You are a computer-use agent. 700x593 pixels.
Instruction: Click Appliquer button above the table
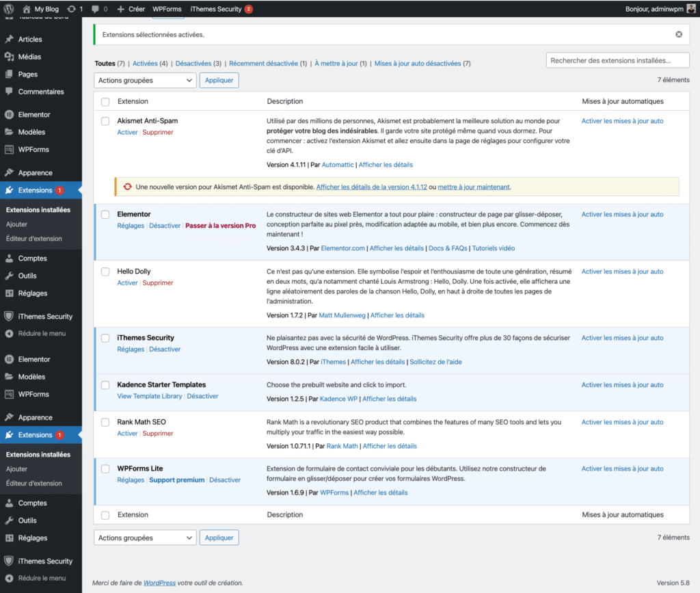pyautogui.click(x=219, y=81)
